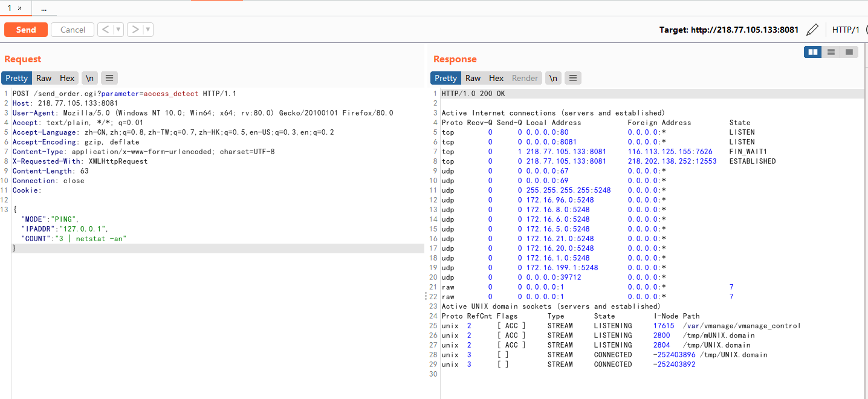Open the Request hamburger options menu
The height and width of the screenshot is (399, 868).
point(109,78)
